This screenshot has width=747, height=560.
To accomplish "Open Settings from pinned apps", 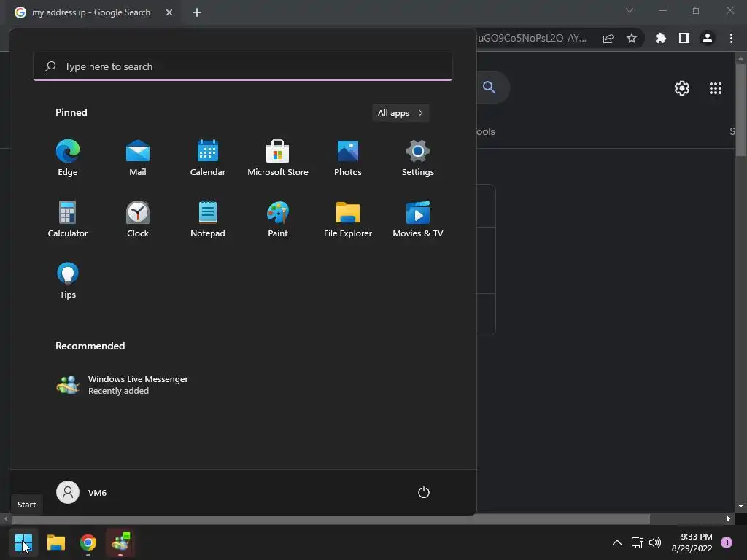I will pos(418,158).
